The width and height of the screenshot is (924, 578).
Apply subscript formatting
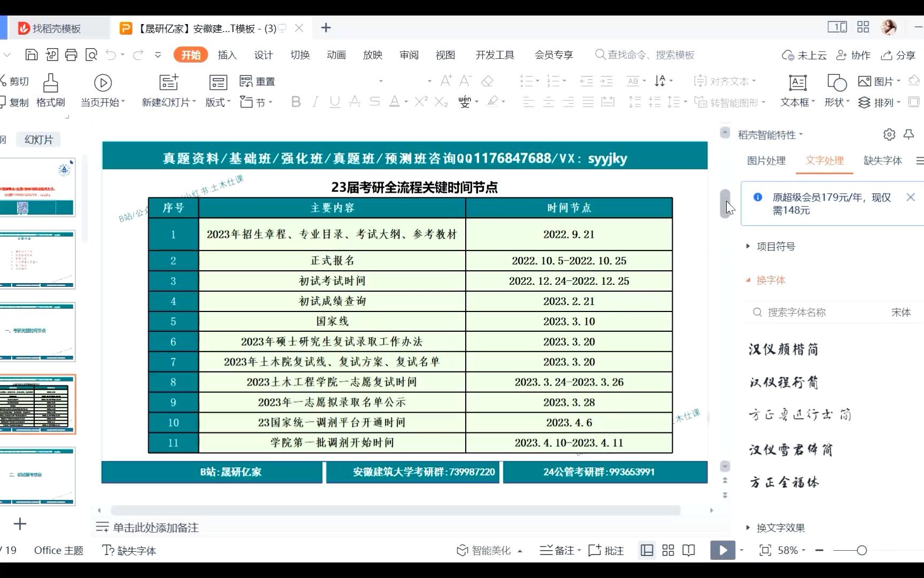click(x=441, y=102)
